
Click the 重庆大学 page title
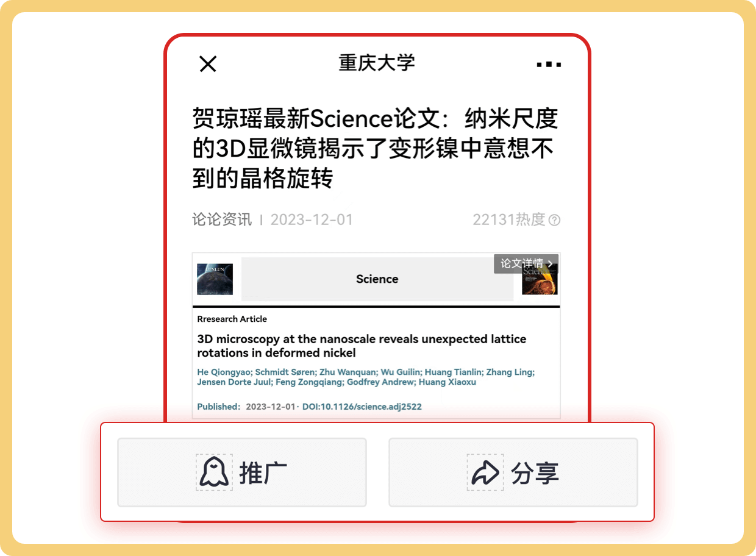377,63
